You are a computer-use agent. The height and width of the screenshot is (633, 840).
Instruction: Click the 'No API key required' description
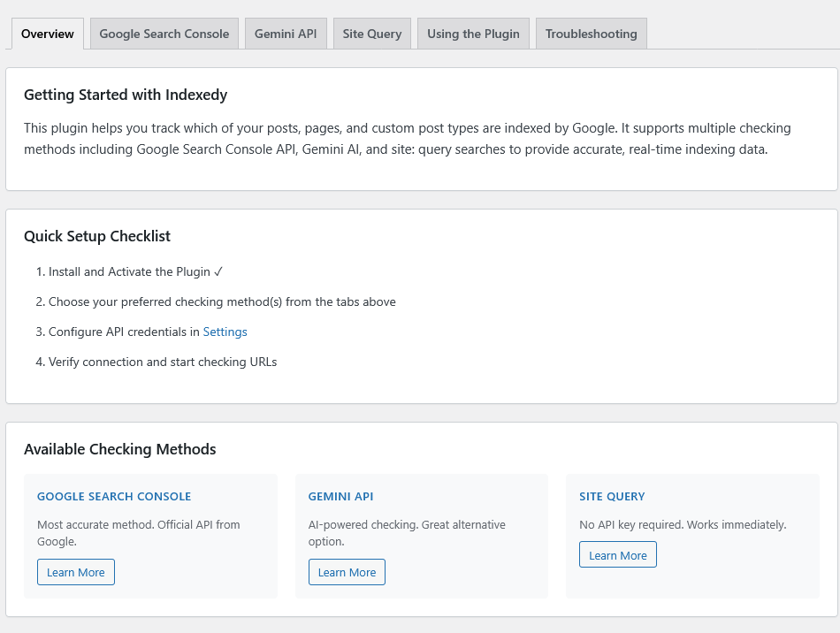683,524
